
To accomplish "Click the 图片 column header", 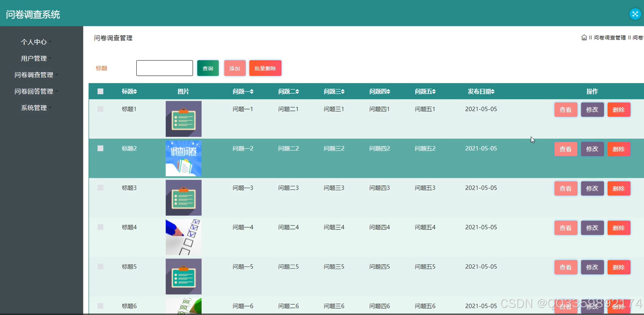I will [183, 92].
